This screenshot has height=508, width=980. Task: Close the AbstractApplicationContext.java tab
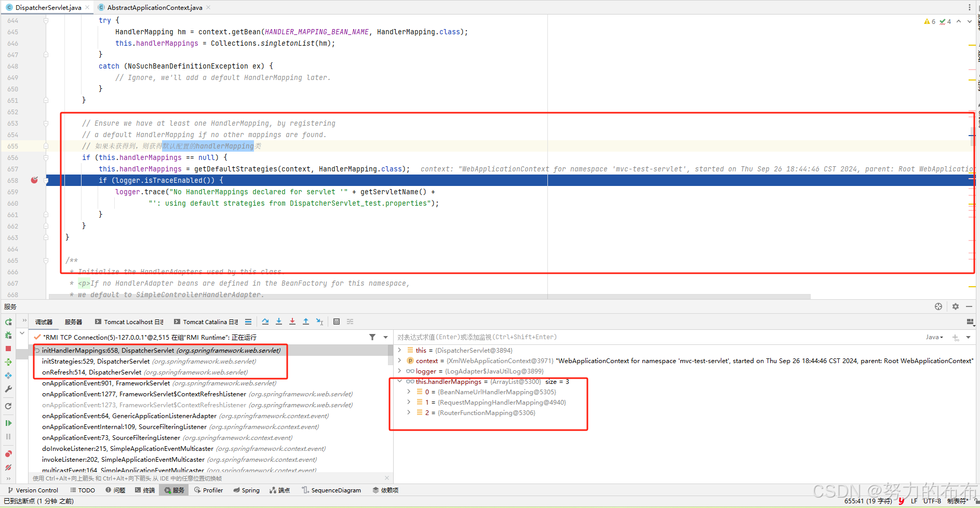coord(208,7)
